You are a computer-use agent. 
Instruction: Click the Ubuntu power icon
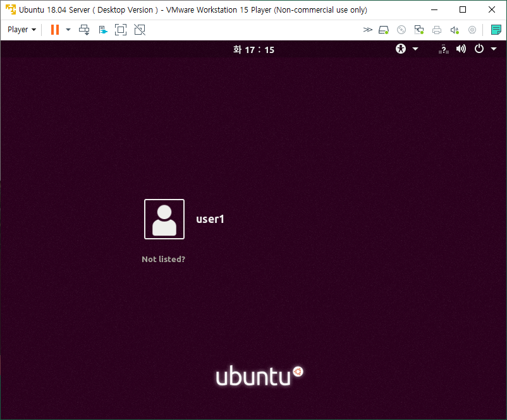479,49
